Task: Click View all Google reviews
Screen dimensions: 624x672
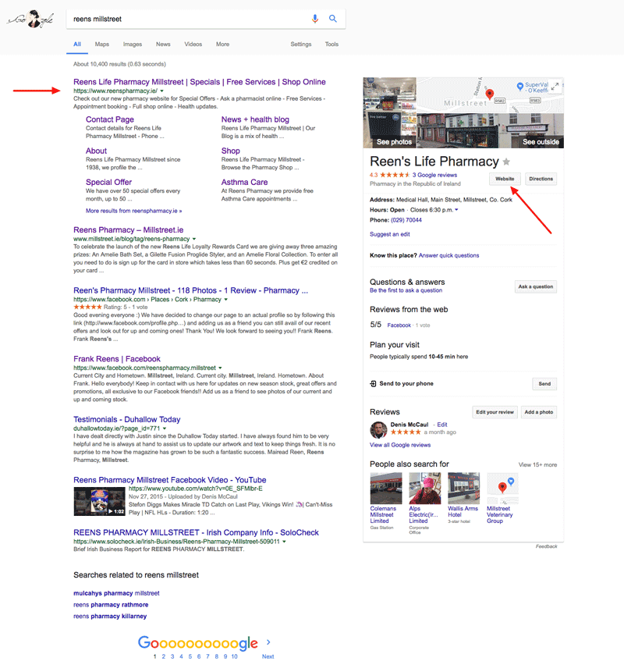Action: [400, 445]
